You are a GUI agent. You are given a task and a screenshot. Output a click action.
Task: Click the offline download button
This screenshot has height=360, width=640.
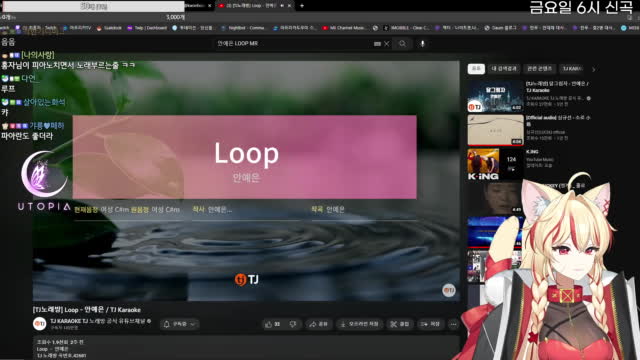click(x=359, y=324)
